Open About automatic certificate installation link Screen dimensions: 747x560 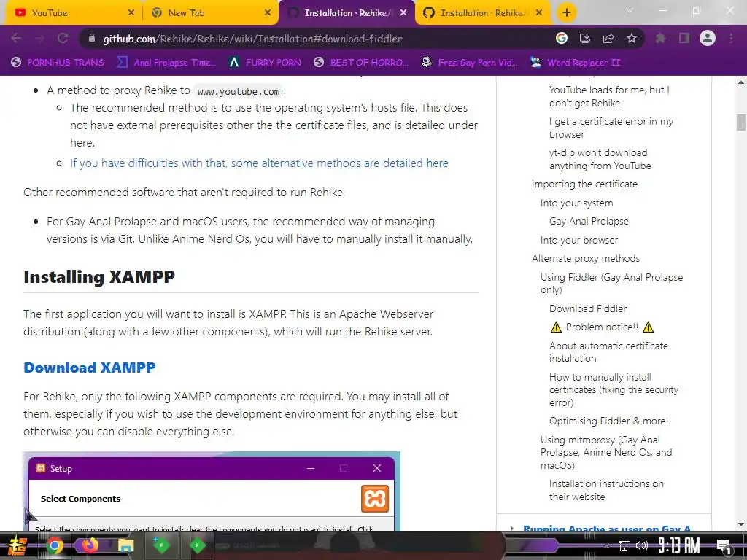[608, 352]
